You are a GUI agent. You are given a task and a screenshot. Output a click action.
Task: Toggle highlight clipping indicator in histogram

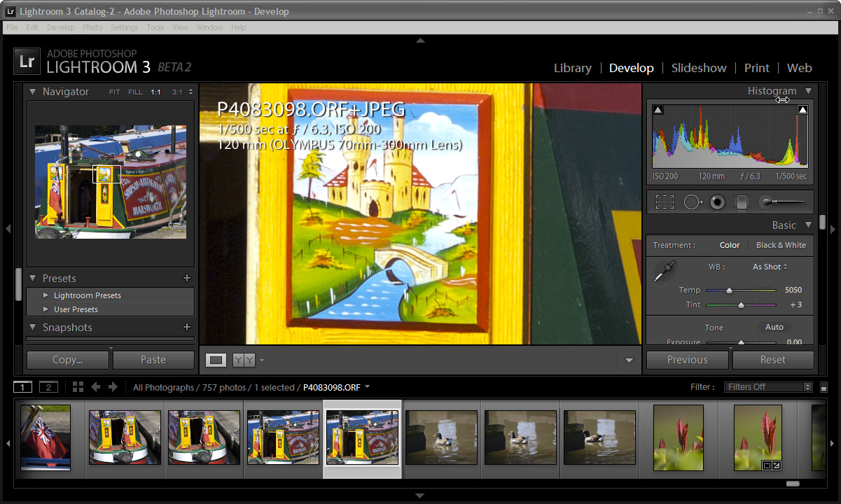click(x=802, y=110)
